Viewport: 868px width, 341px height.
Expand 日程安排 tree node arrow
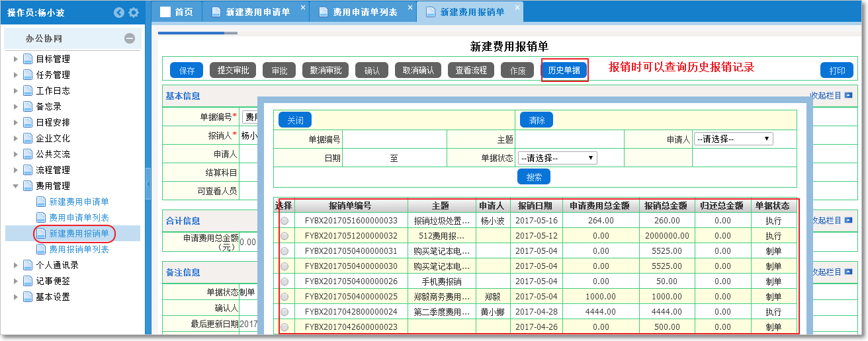(x=16, y=122)
